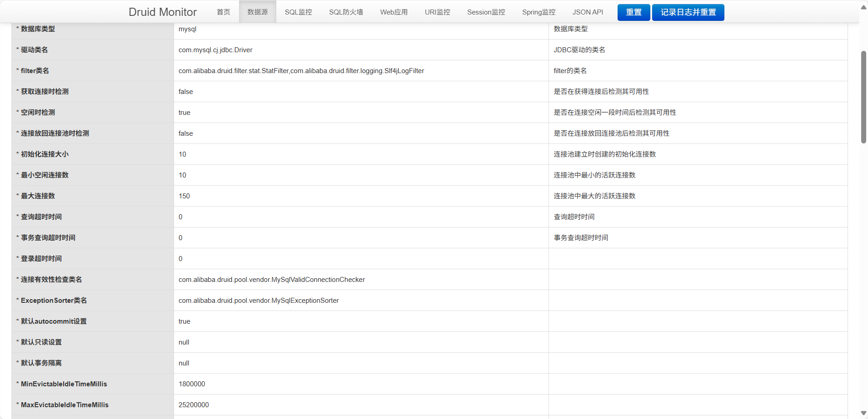This screenshot has width=868, height=419.
Task: Switch to the SQL监控 tab
Action: click(x=298, y=12)
